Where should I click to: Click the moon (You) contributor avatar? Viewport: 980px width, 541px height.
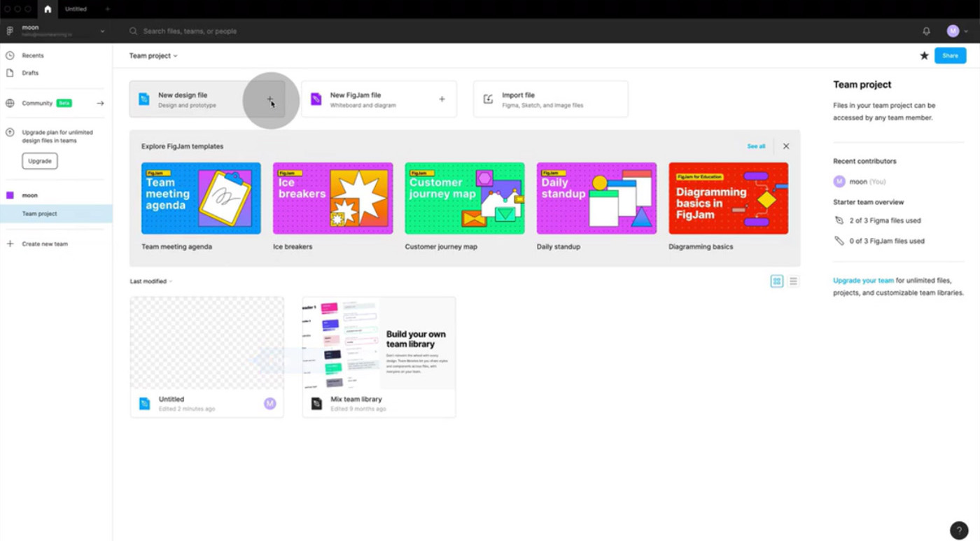(839, 182)
